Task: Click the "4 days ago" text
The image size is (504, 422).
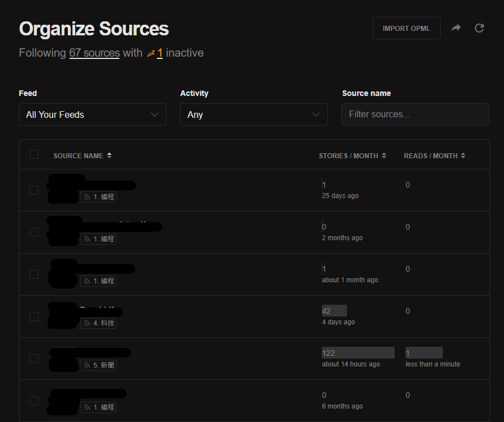Action: 339,322
